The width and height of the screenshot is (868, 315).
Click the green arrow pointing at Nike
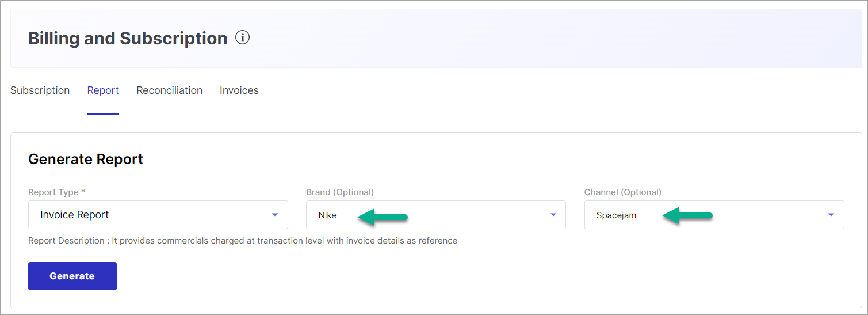(383, 217)
